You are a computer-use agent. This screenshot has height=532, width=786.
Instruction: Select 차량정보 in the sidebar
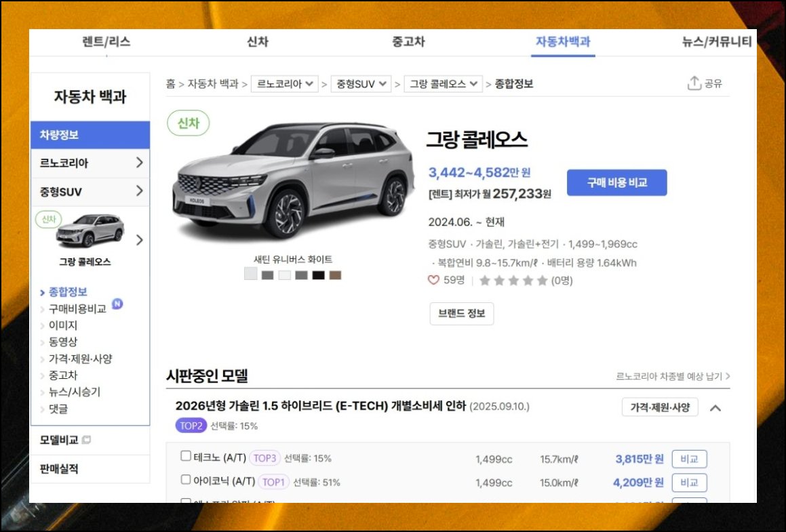pyautogui.click(x=90, y=135)
